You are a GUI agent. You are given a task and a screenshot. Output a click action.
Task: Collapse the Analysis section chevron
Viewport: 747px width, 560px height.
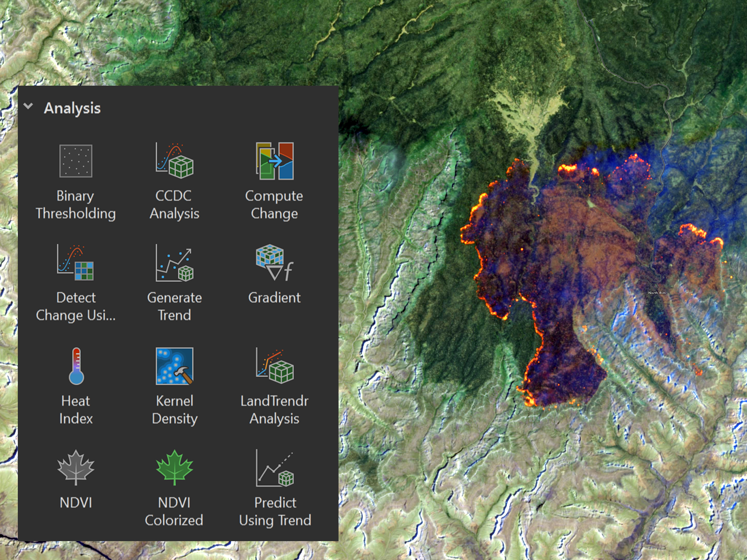pos(28,105)
